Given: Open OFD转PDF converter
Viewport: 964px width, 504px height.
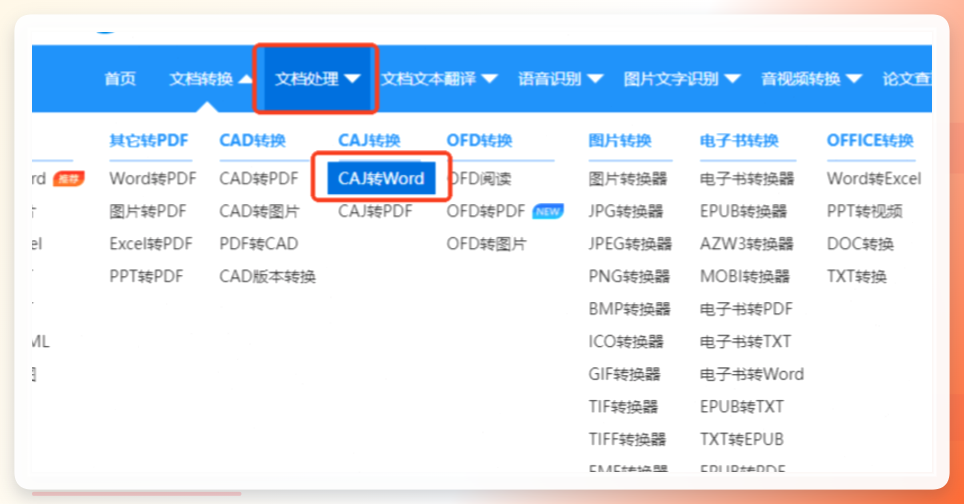Looking at the screenshot, I should coord(486,211).
